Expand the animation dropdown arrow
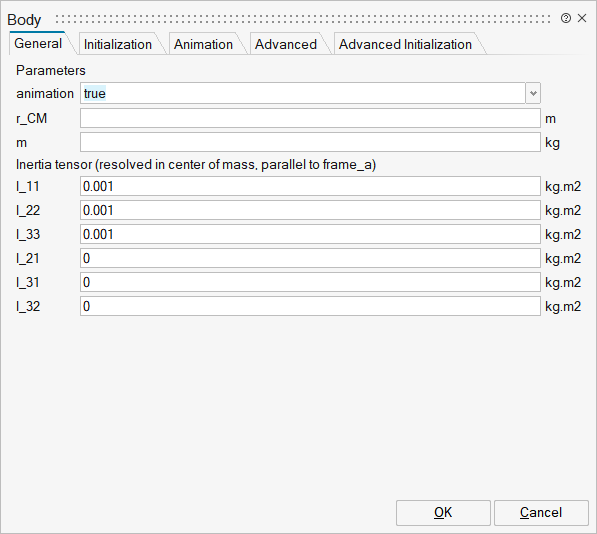Image resolution: width=597 pixels, height=534 pixels. (533, 93)
